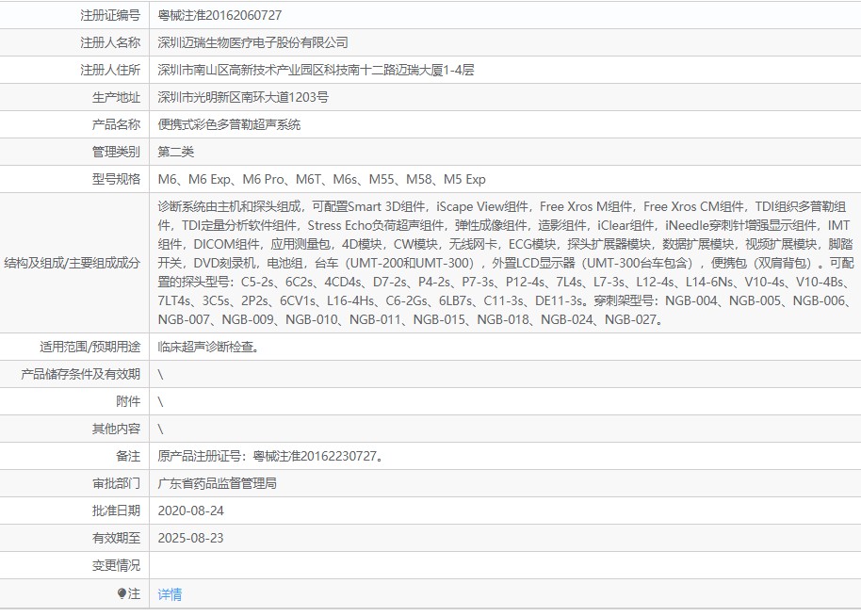Click the backslash value in 其他内容 row
The height and width of the screenshot is (616, 861).
(x=160, y=429)
